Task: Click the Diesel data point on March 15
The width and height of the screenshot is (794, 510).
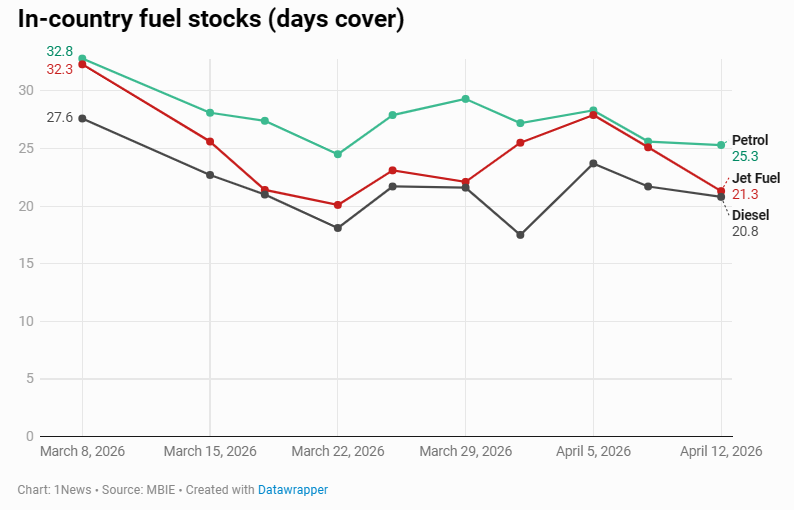Action: tap(210, 175)
